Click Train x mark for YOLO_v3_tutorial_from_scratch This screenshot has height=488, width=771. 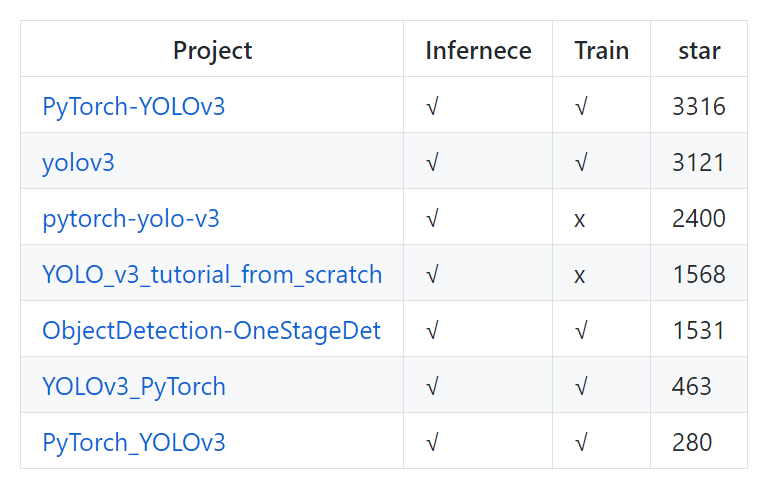click(580, 275)
